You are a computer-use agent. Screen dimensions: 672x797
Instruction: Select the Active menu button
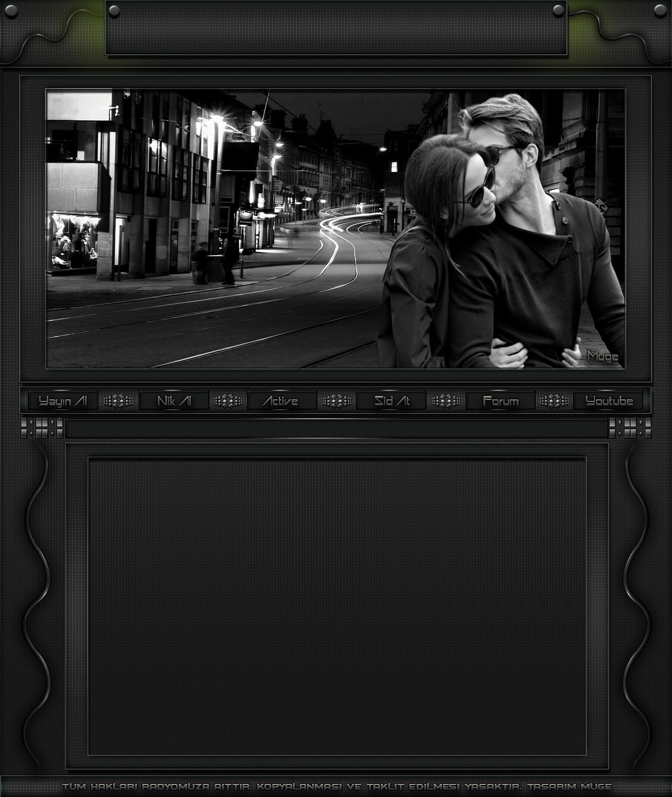281,400
